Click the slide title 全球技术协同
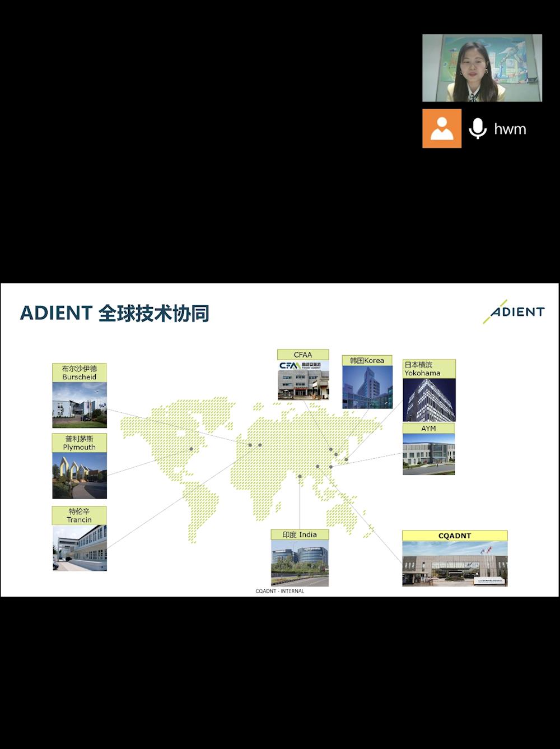 point(153,313)
